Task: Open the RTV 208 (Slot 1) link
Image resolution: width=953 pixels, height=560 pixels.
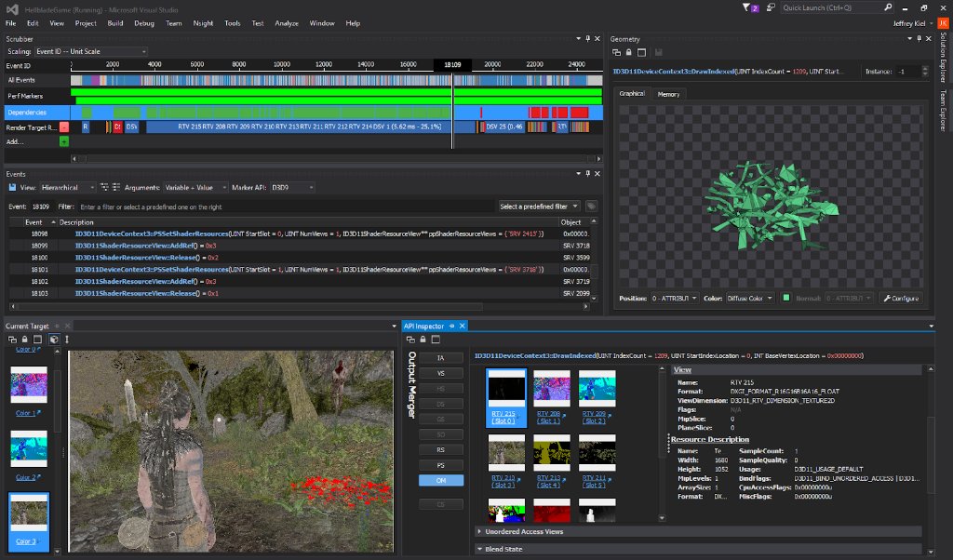Action: (x=549, y=418)
